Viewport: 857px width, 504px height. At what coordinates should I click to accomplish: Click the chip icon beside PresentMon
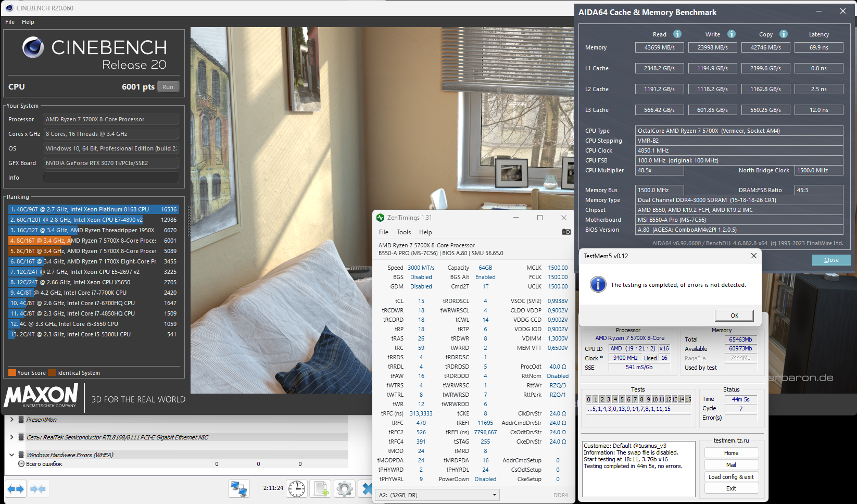click(x=21, y=420)
